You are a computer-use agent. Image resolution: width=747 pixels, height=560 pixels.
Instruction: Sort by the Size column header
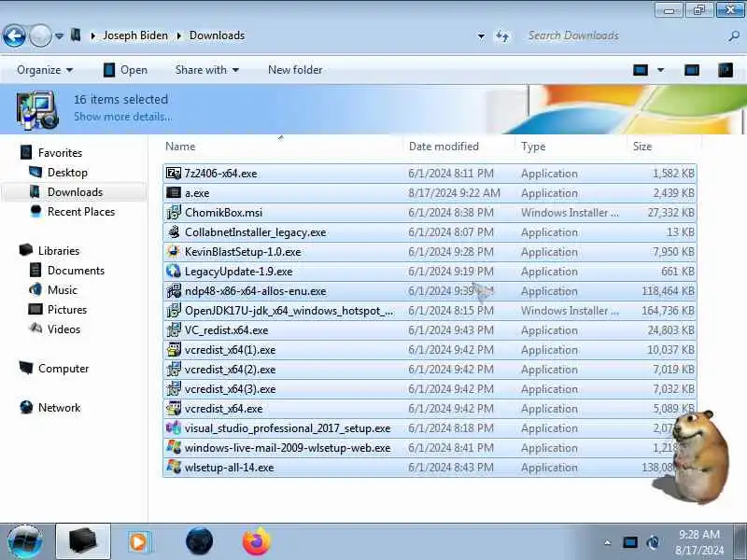664,147
